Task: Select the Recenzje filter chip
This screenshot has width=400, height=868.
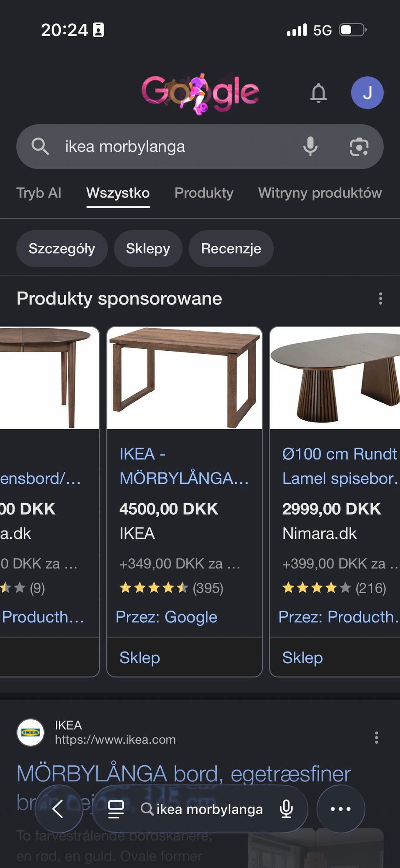Action: [231, 249]
